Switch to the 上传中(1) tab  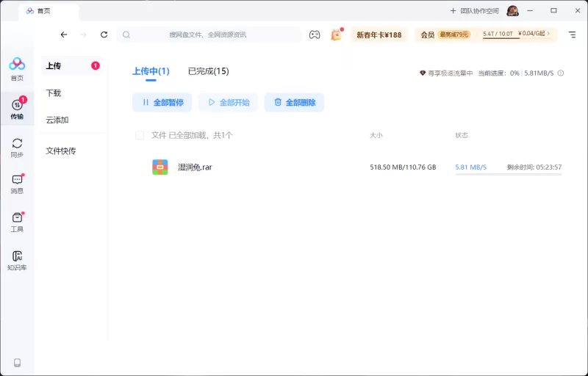[151, 71]
